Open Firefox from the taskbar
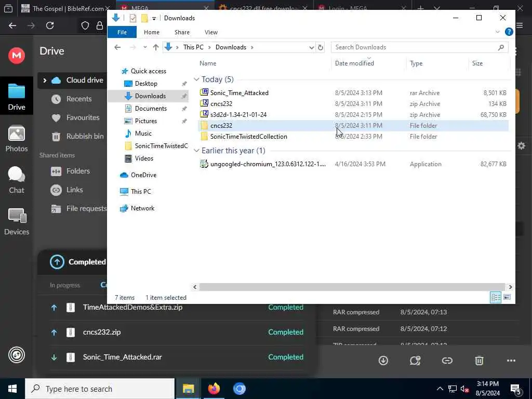 pos(214,389)
